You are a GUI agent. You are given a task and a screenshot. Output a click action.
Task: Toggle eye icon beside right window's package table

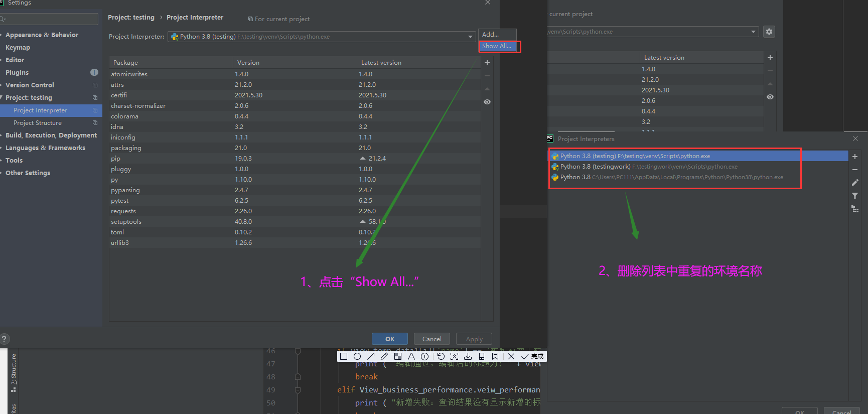point(770,97)
